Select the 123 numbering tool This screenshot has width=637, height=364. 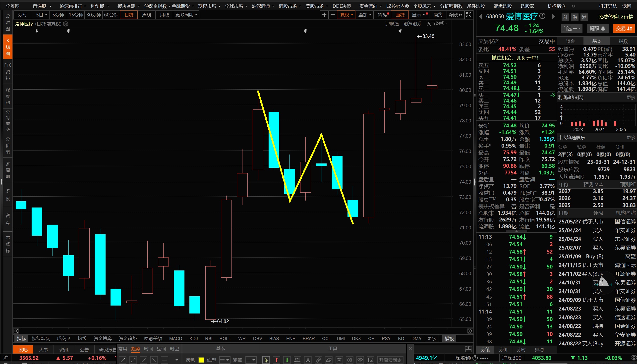[x=297, y=360]
